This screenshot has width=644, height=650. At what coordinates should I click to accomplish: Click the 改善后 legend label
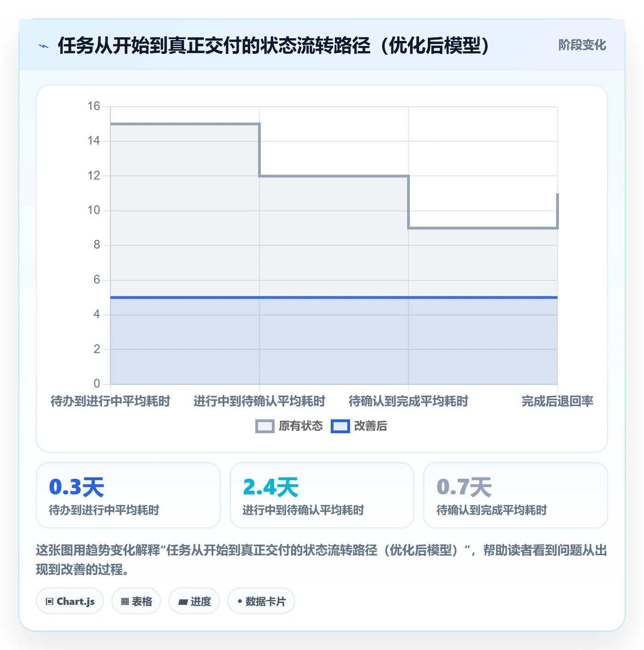371,426
